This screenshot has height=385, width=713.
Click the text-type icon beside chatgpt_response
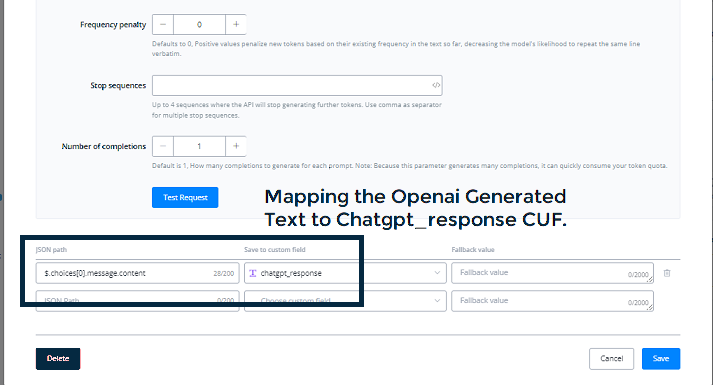point(253,273)
